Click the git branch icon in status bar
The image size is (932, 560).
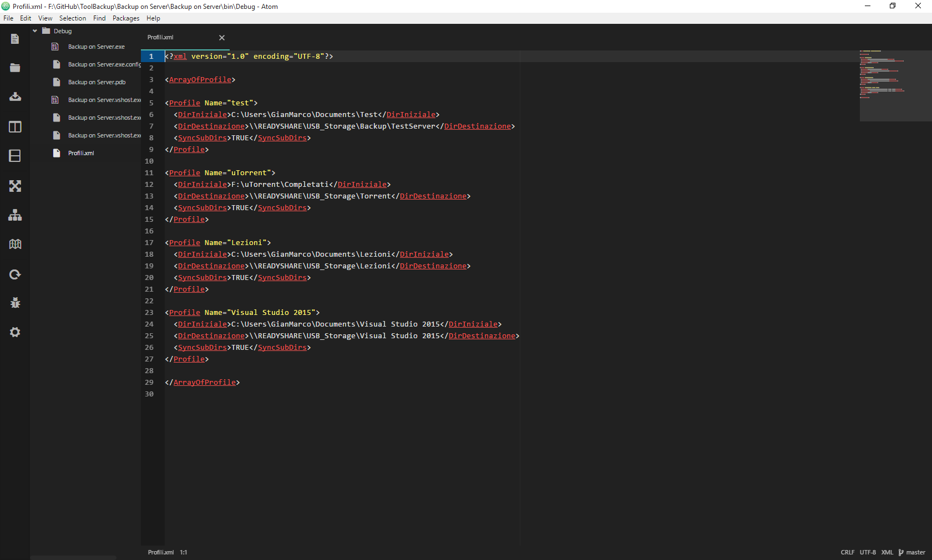tap(901, 552)
